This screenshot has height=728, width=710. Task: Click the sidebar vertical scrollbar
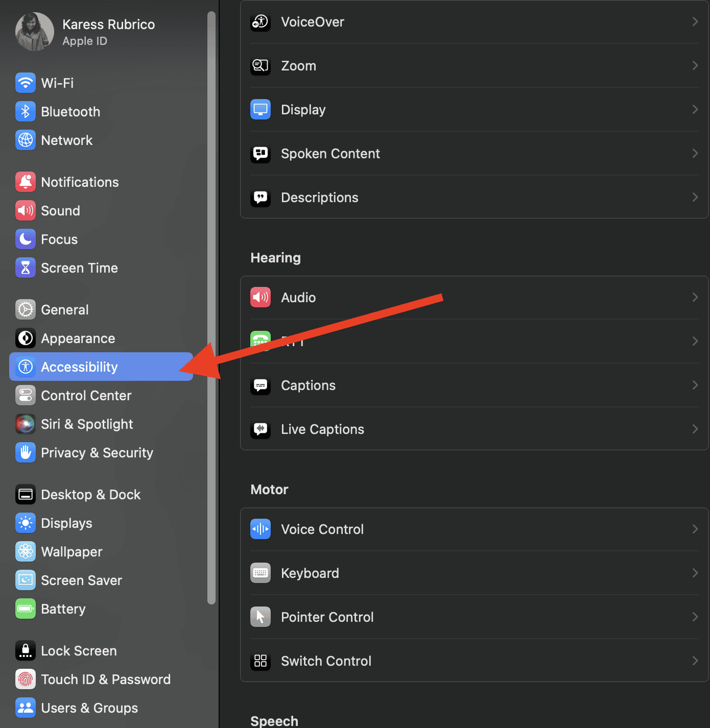coord(211,306)
